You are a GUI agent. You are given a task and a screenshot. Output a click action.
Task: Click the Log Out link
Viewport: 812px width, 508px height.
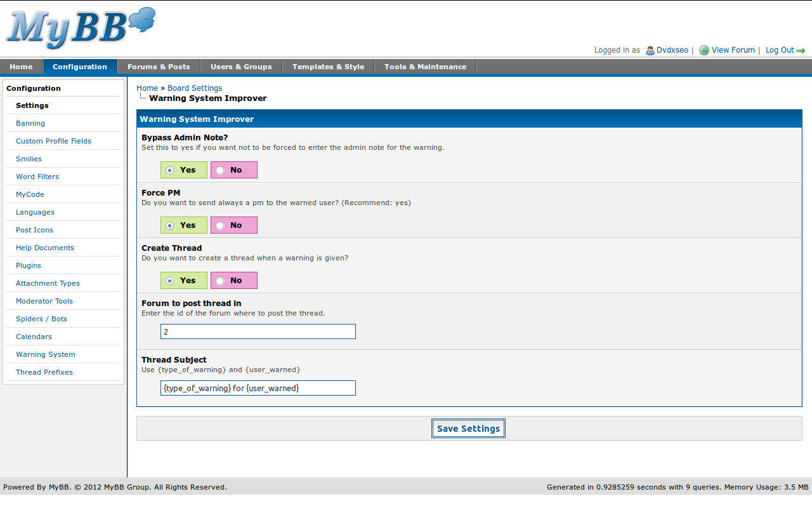pyautogui.click(x=780, y=50)
